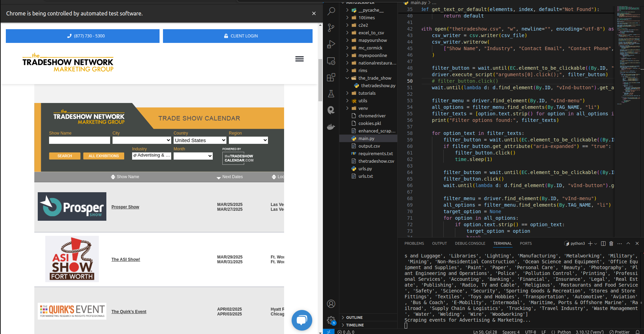Viewport: 644px width, 334px height.
Task: Click errors and warnings count in status bar
Action: pos(346,332)
